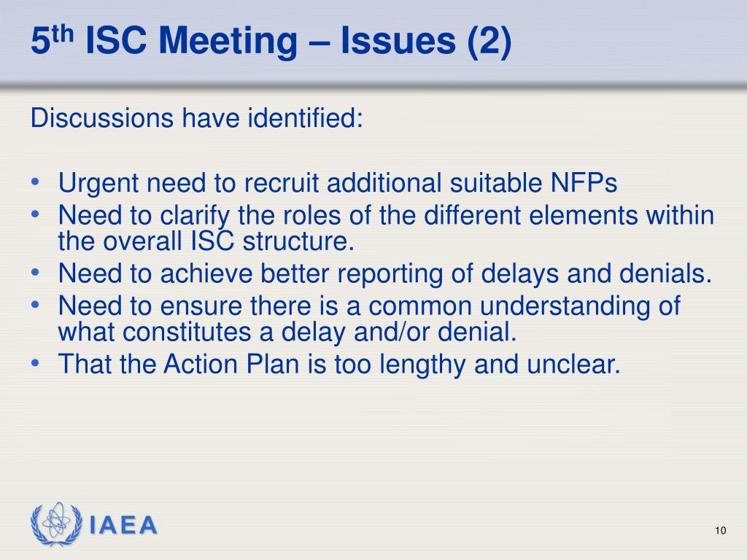The width and height of the screenshot is (747, 560).
Task: Click the 'Discussions have identified:' line
Action: click(x=197, y=117)
